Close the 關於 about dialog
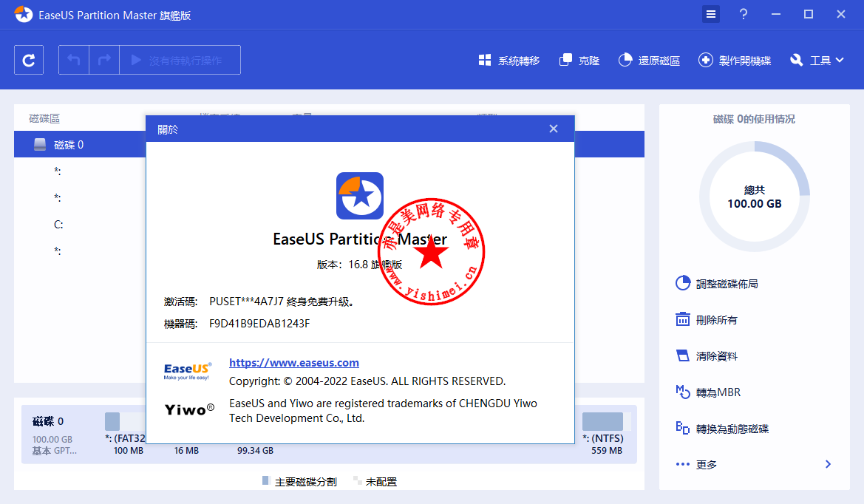 pyautogui.click(x=554, y=129)
